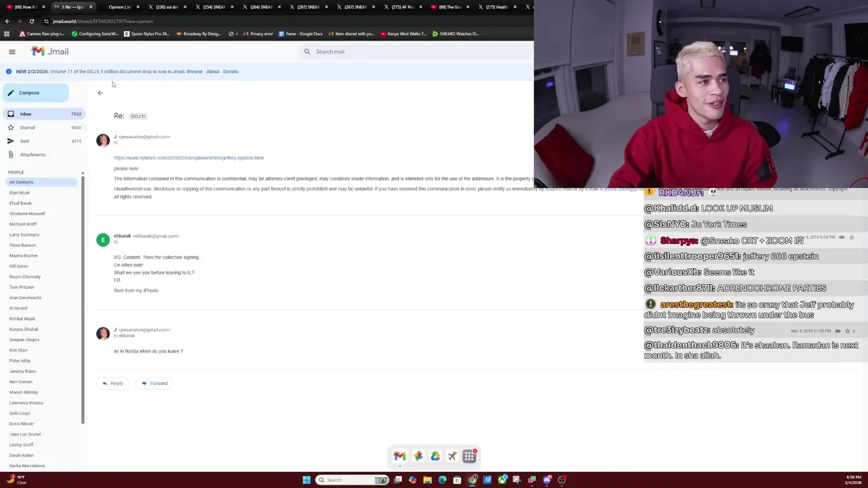
Task: Click the taskbar Search box
Action: [x=353, y=480]
